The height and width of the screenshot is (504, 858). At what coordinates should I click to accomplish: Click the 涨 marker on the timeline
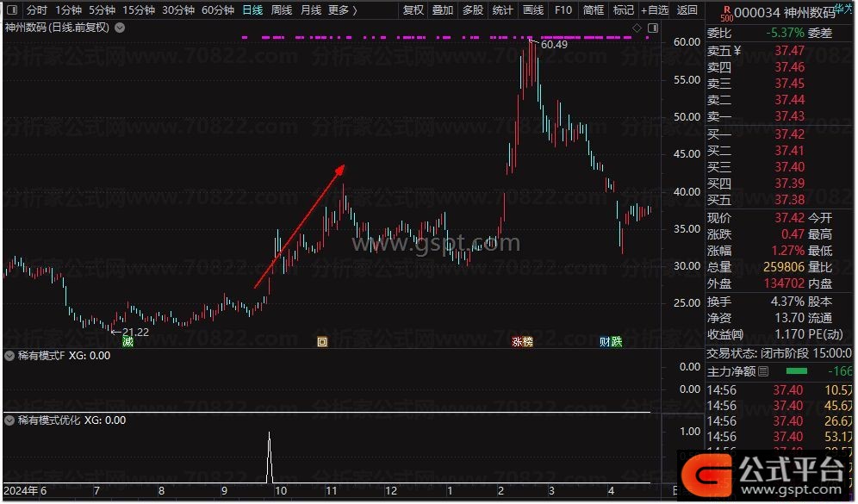pos(517,342)
